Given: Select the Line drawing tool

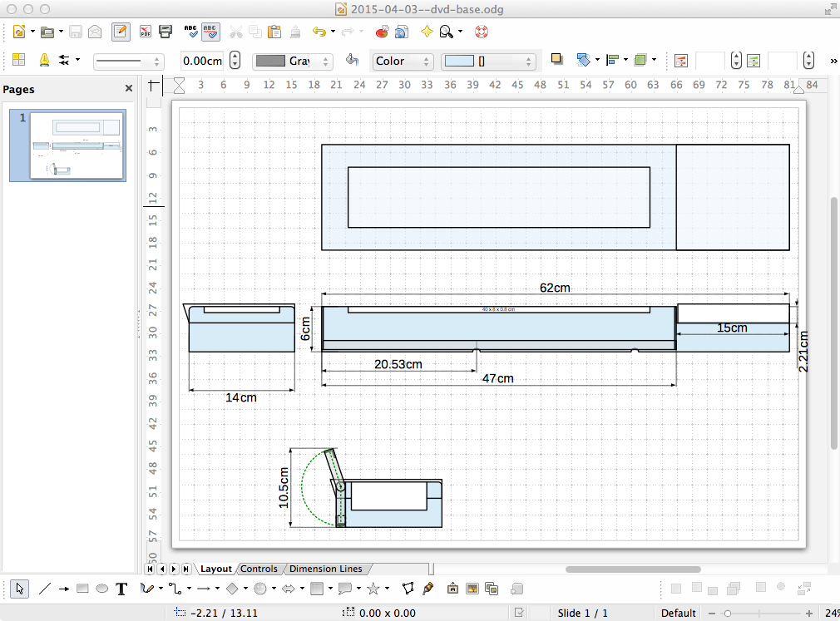Looking at the screenshot, I should 44,589.
